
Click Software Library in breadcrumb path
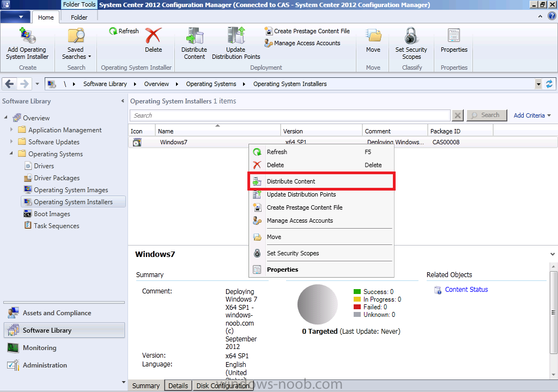[x=105, y=84]
